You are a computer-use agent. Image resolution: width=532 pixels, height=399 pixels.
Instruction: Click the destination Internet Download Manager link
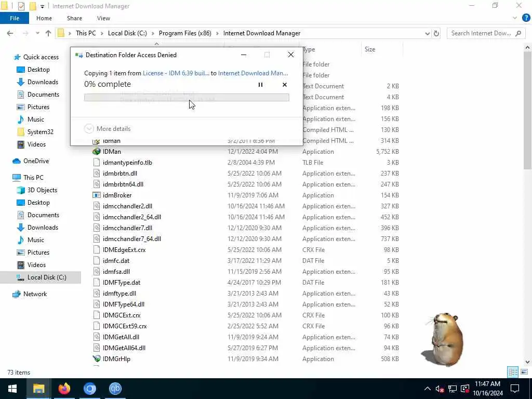tap(253, 73)
